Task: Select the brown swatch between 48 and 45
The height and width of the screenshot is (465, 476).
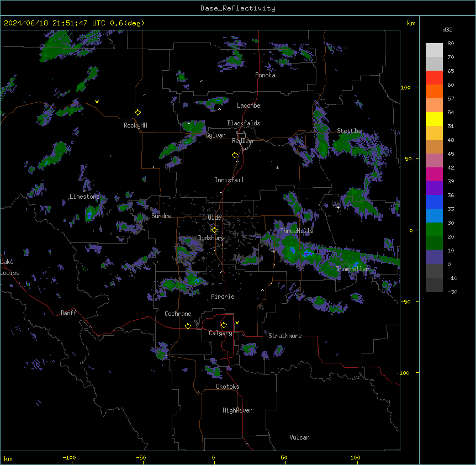Action: coord(434,146)
